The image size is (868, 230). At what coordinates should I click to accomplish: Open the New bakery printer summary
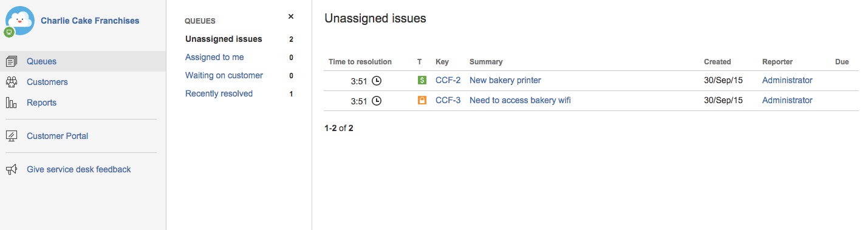[505, 80]
